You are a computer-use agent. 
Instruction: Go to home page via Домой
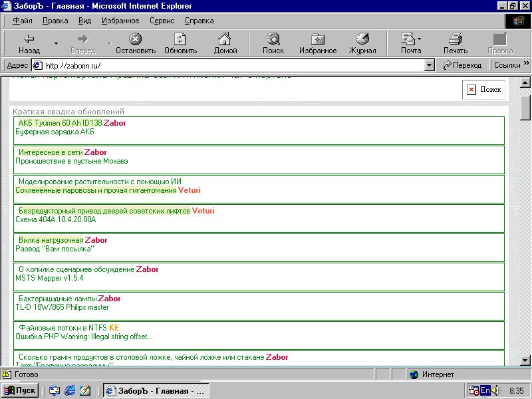tap(225, 44)
